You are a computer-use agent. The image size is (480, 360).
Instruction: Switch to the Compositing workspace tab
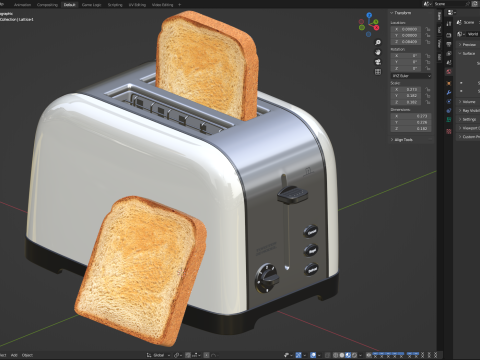[x=47, y=5]
